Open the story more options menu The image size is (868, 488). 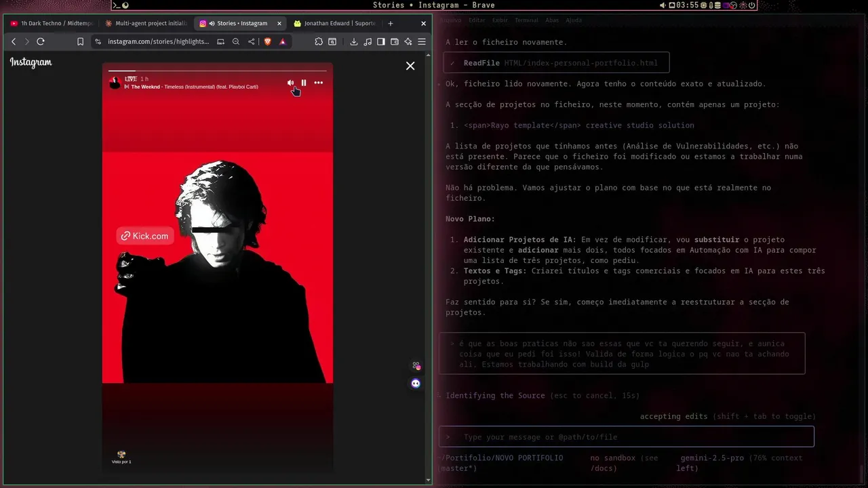tap(319, 83)
